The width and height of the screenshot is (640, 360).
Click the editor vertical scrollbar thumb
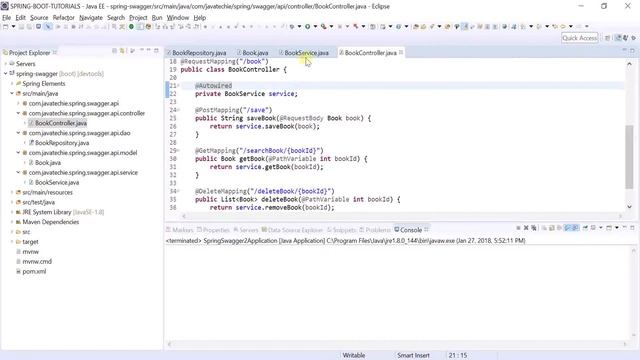pyautogui.click(x=629, y=157)
